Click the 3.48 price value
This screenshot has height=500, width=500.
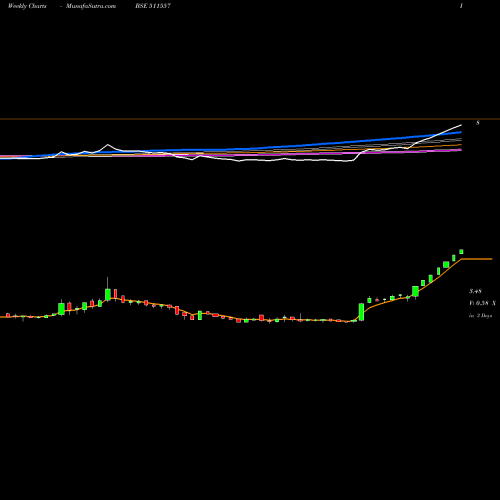475,291
